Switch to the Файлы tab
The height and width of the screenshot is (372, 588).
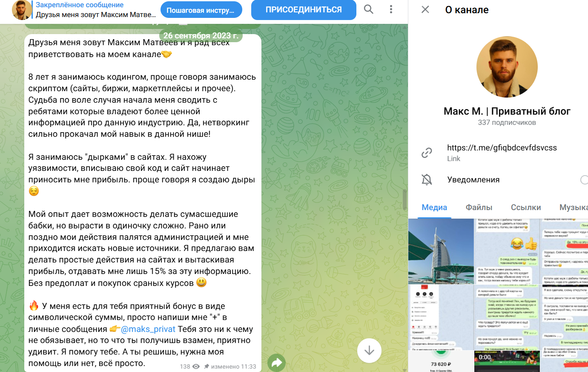[479, 208]
